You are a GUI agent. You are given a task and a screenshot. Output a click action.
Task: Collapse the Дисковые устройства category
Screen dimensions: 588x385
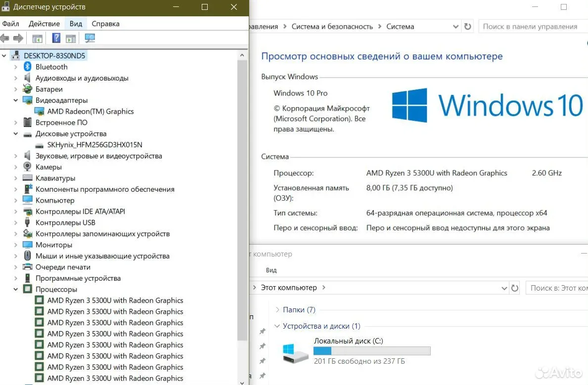[15, 133]
